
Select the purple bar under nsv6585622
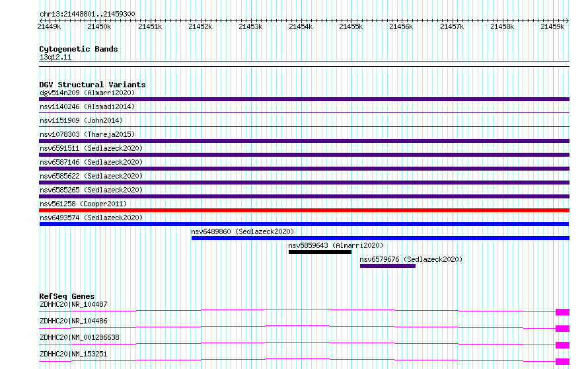tap(304, 183)
